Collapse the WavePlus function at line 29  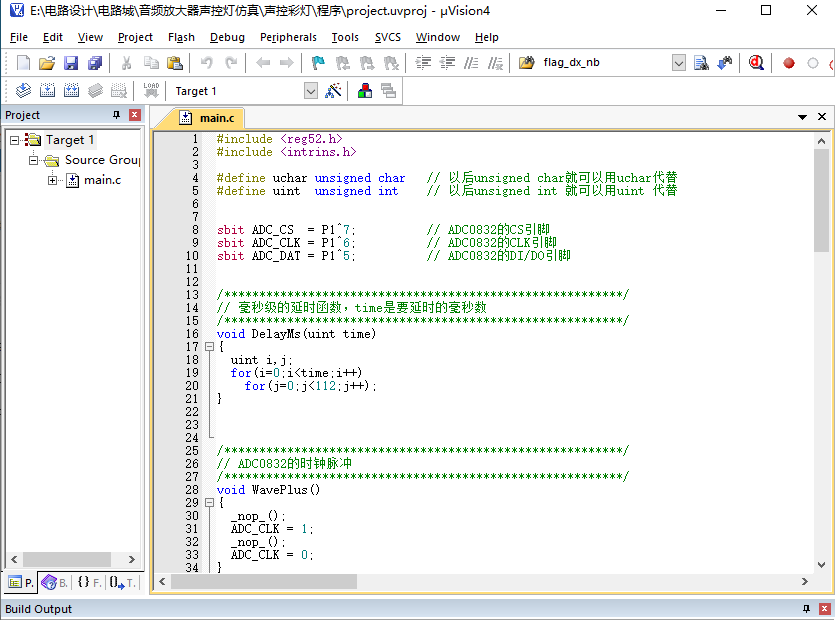[x=209, y=503]
